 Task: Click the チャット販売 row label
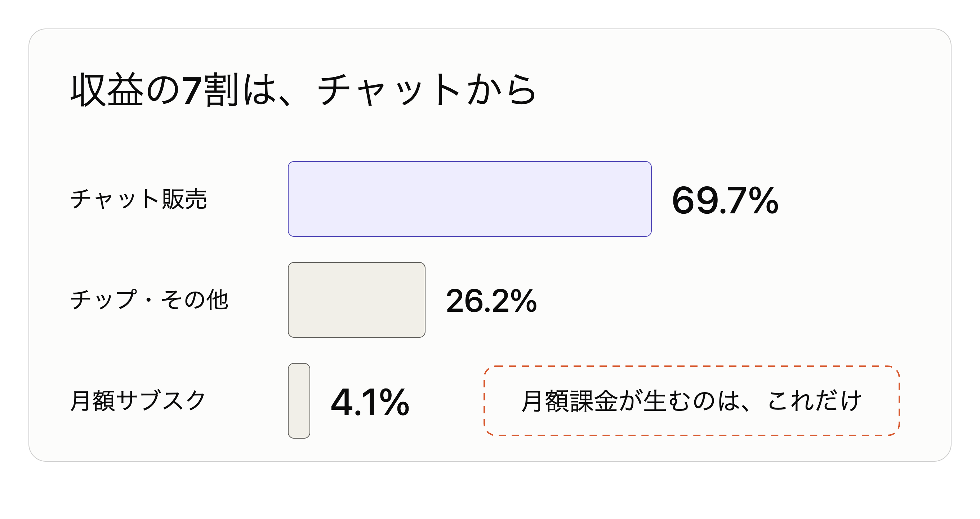coord(138,199)
